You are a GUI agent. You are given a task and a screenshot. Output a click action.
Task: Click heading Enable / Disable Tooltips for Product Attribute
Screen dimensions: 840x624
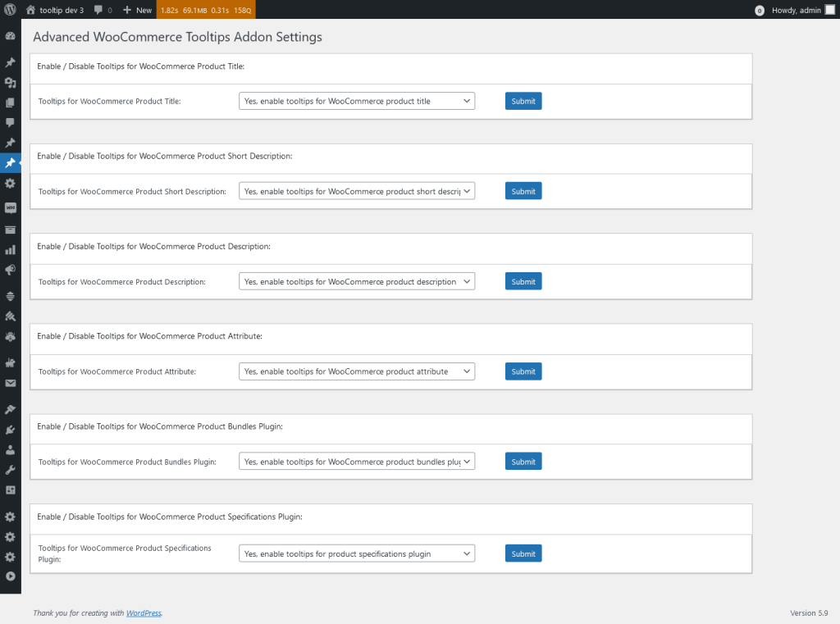(x=149, y=336)
